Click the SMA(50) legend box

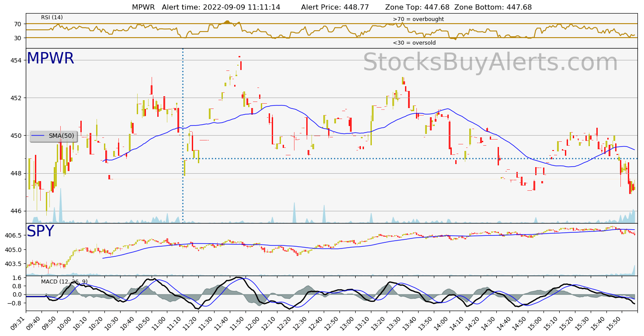pyautogui.click(x=53, y=136)
